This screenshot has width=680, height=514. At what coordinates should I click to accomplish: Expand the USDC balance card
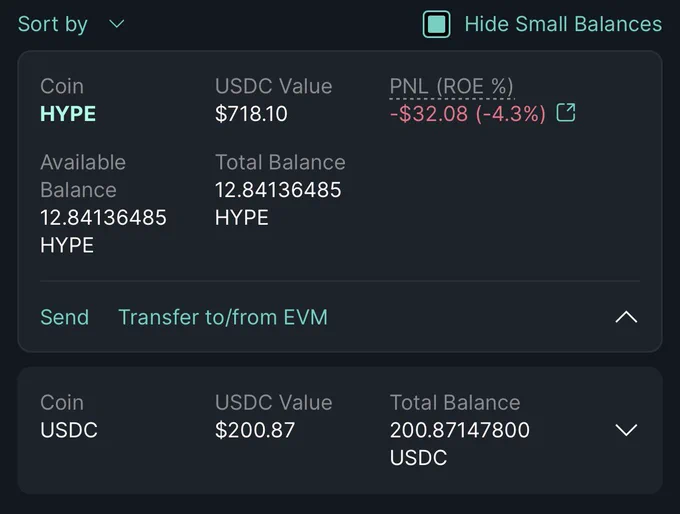coord(626,430)
